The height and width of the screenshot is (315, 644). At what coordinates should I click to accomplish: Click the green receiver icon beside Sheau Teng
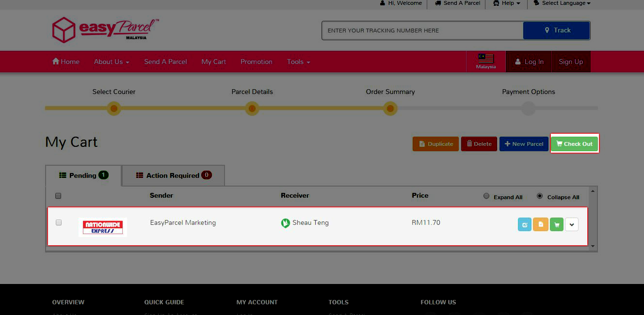click(286, 223)
